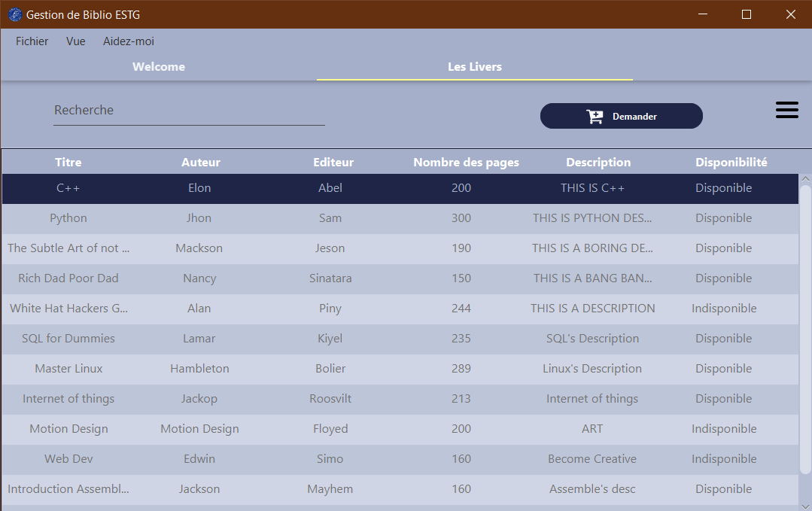Select the Rich Dad Poor Dad row

coord(400,278)
